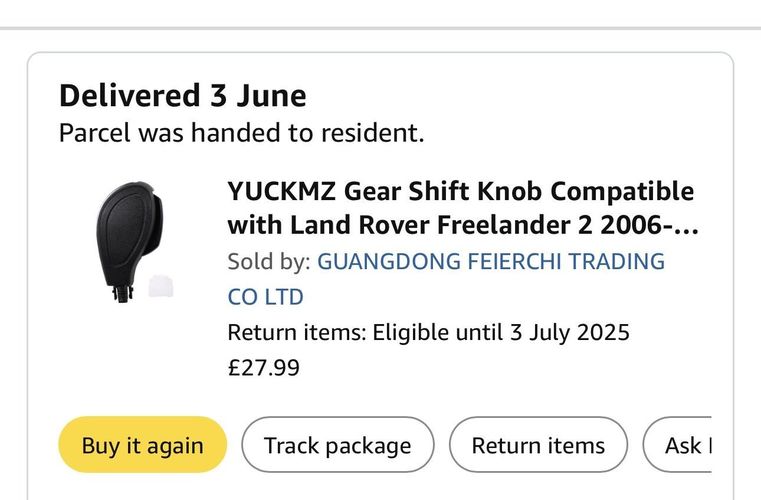The image size is (761, 500).
Task: Click the Delivered 3 June heading
Action: (182, 95)
